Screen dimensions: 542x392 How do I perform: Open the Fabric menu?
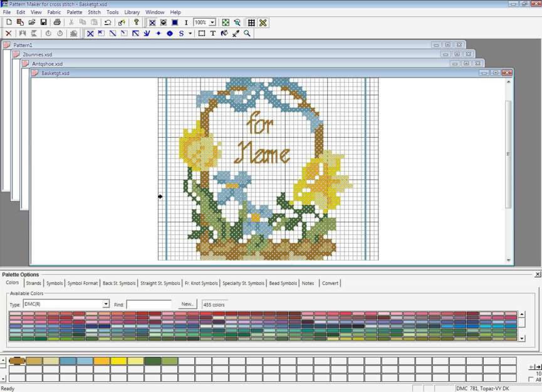tap(54, 12)
